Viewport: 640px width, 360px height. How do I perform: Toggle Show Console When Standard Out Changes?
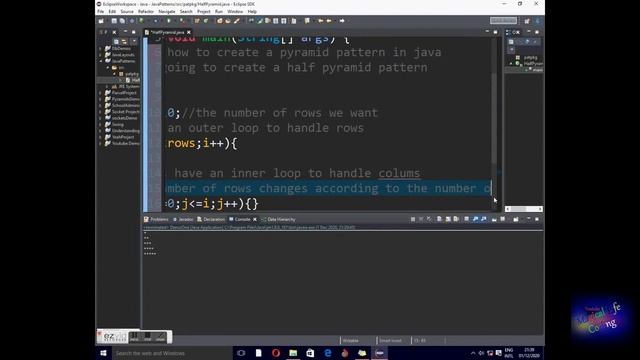[x=475, y=220]
